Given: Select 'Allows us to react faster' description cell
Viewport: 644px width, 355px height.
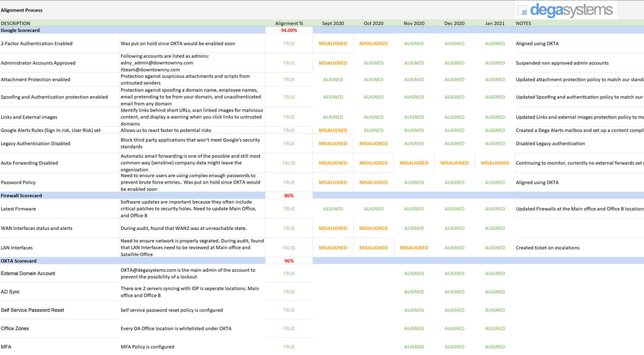Looking at the screenshot, I should coord(192,130).
